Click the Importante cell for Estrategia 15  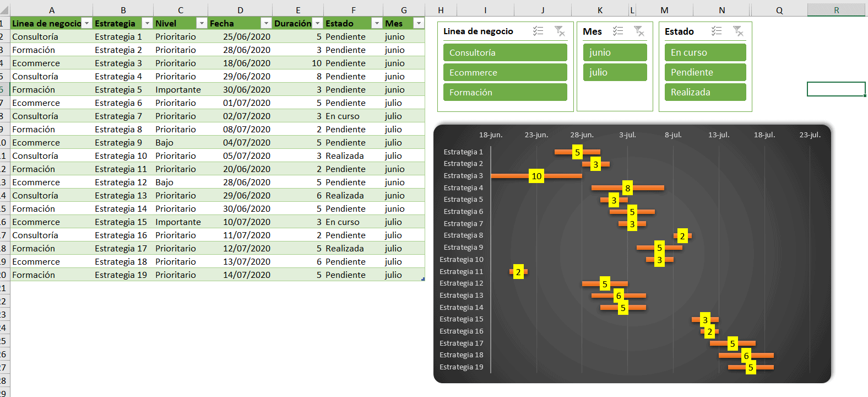tap(181, 222)
